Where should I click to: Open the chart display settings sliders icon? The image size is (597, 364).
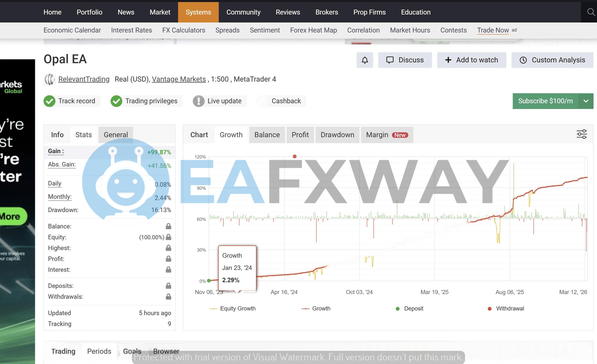click(581, 134)
